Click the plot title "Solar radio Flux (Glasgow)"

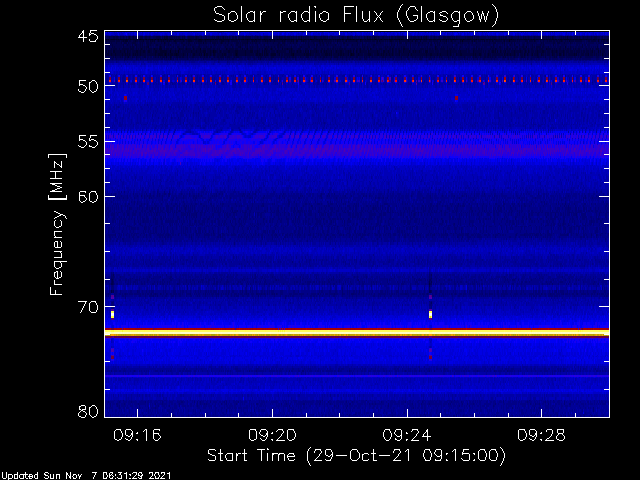point(356,16)
